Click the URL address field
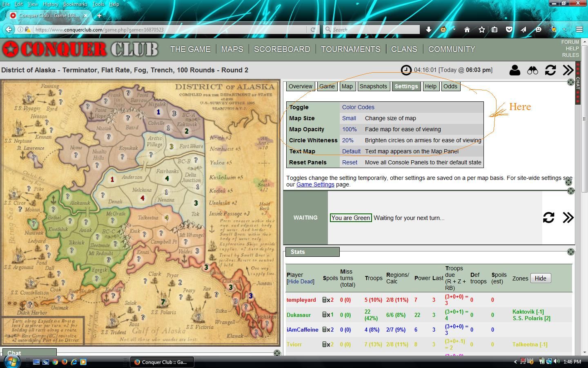The width and height of the screenshot is (588, 368). coord(169,29)
